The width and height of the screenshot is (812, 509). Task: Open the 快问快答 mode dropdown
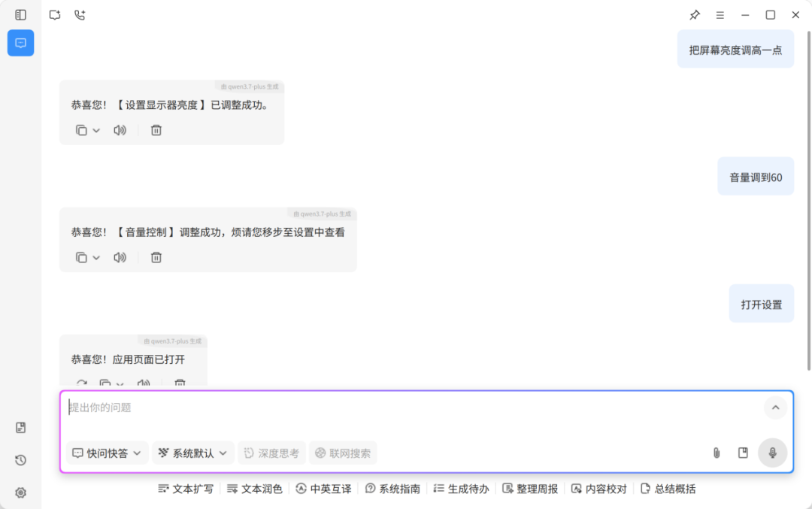[x=107, y=453]
